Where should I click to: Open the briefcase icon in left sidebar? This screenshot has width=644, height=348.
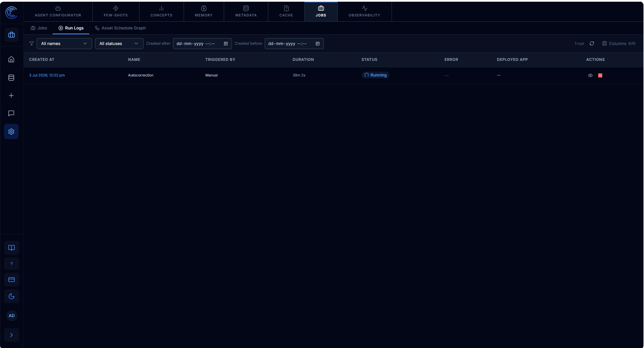12,35
